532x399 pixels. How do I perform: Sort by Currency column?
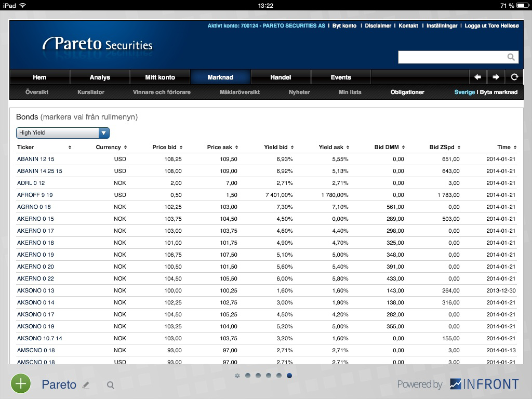pos(125,147)
